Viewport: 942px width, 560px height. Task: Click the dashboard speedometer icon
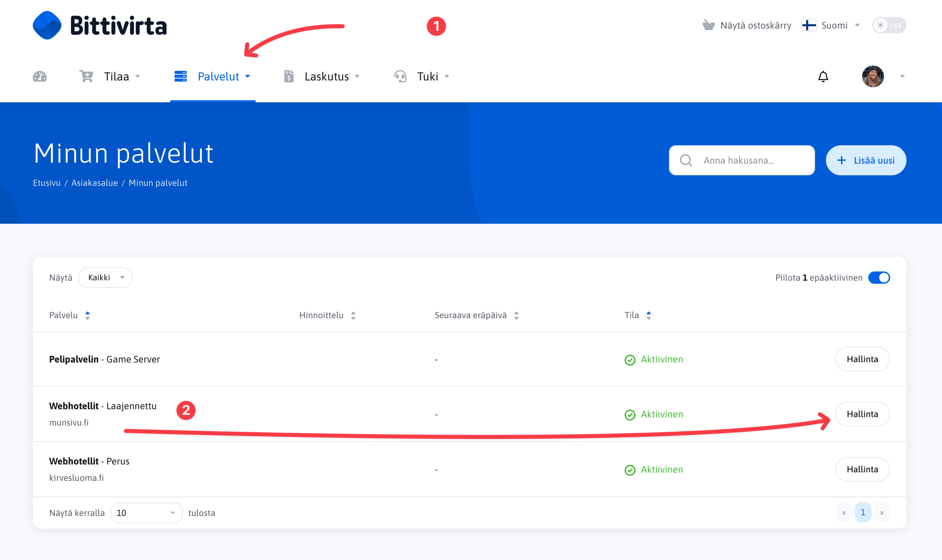click(x=40, y=77)
